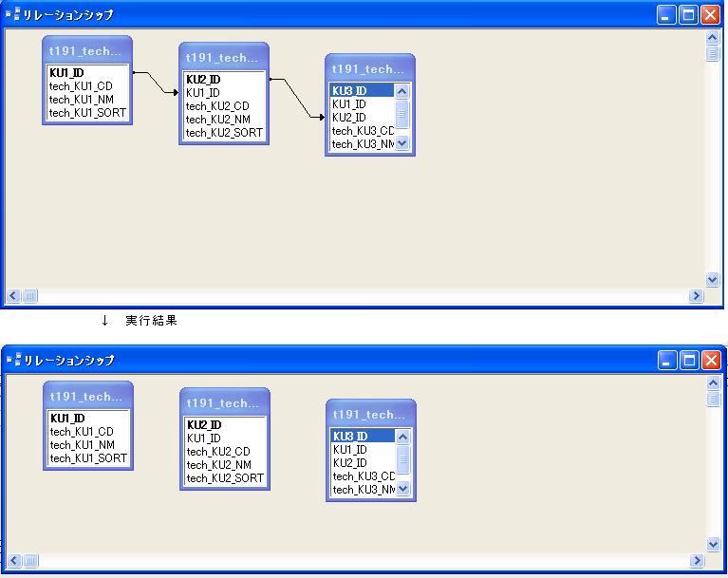
Task: Close the bottom Relationships window
Action: (710, 360)
